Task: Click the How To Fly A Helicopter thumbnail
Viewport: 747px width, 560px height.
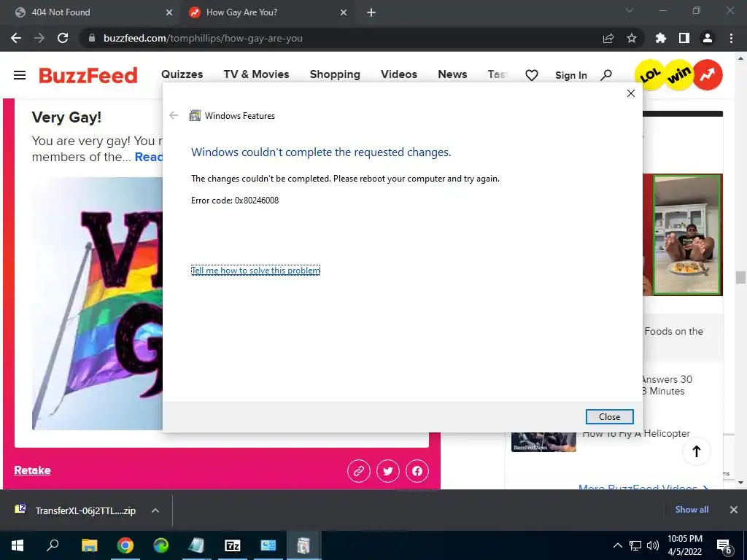Action: coord(543,442)
